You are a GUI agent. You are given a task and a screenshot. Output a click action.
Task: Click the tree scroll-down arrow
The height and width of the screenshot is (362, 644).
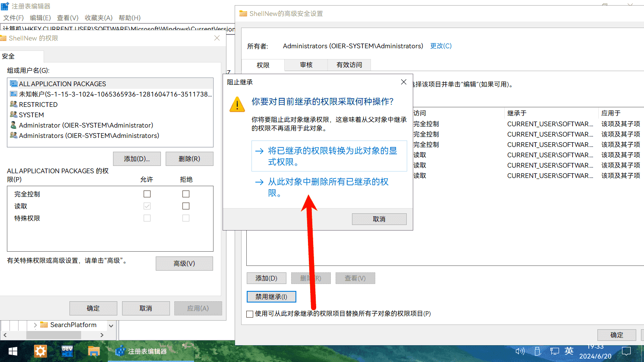(x=111, y=325)
